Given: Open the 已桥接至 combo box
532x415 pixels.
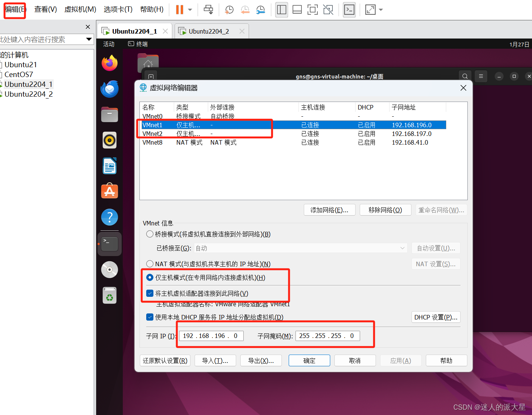Looking at the screenshot, I should [301, 248].
